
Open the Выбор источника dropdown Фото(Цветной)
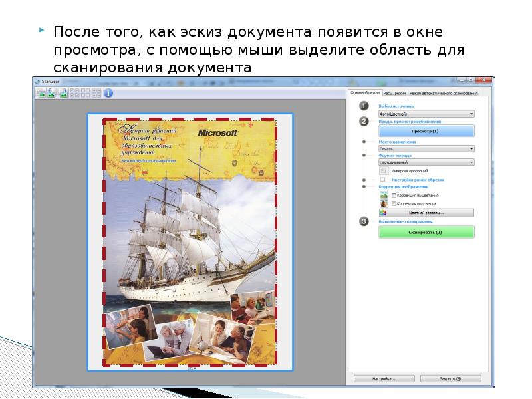click(x=426, y=114)
